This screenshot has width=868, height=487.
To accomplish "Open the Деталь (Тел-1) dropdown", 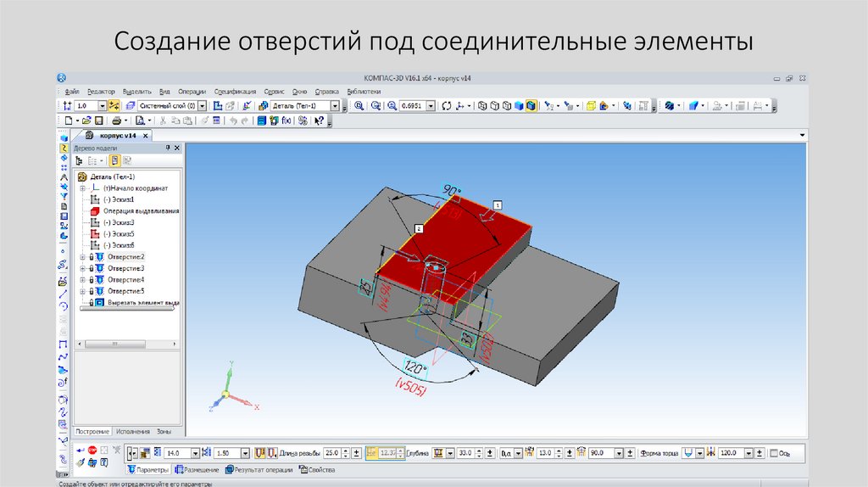I will coord(335,105).
